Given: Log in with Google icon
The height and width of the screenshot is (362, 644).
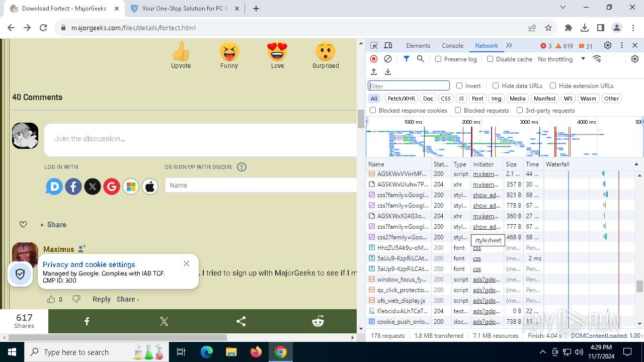Looking at the screenshot, I should [x=112, y=187].
